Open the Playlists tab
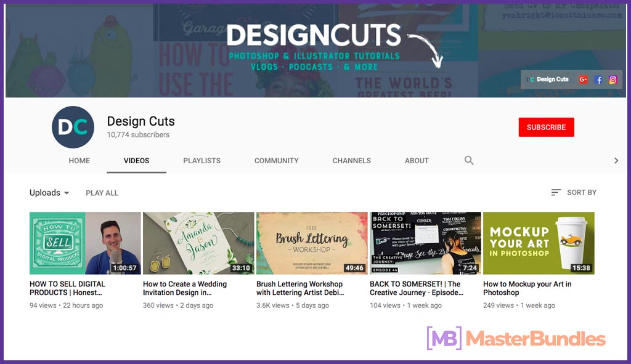This screenshot has height=364, width=631. click(x=202, y=161)
